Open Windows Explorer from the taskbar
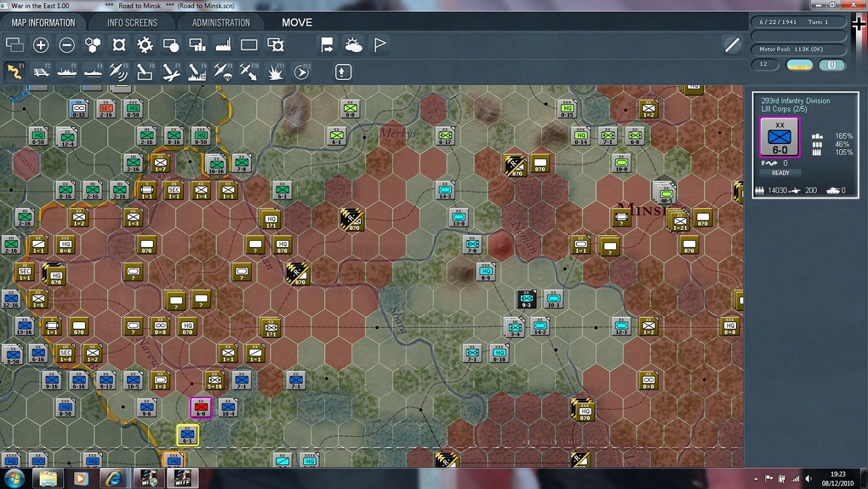The image size is (868, 489). point(48,478)
